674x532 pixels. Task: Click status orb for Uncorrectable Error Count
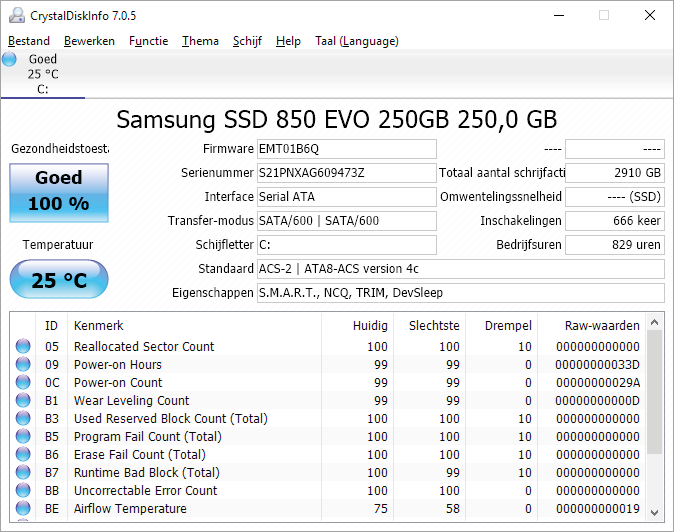coord(23,490)
